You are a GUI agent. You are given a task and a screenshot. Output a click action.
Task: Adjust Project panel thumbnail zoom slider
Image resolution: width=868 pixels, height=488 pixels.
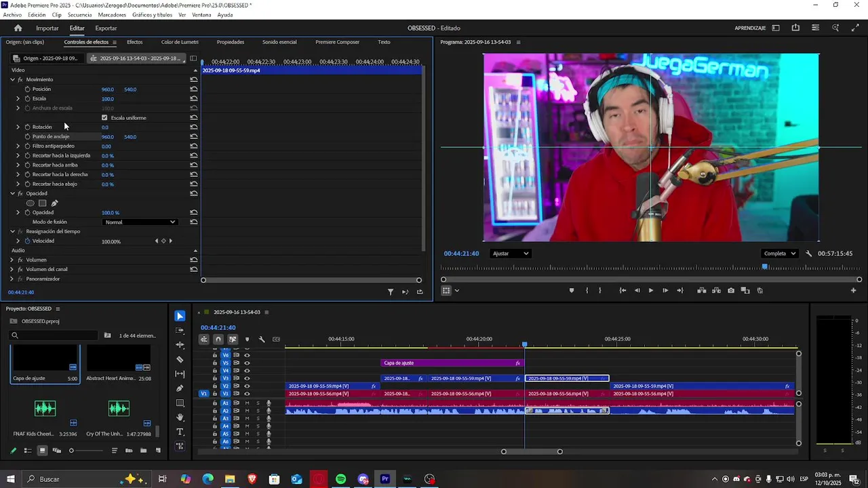click(x=71, y=450)
